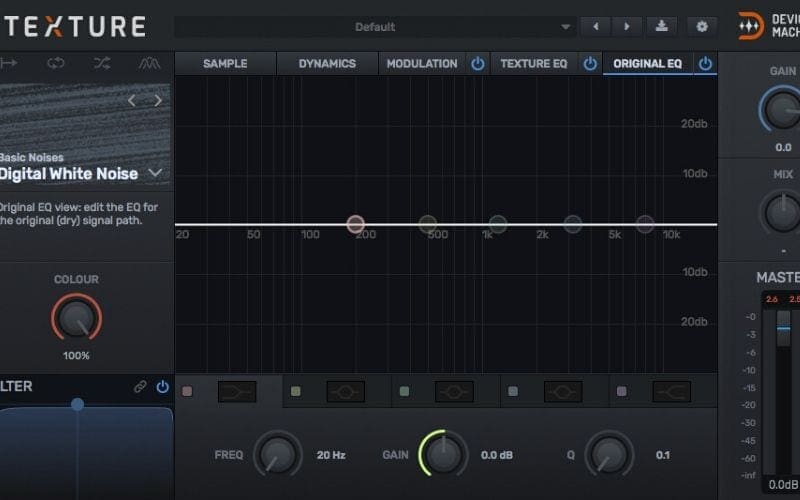Open the settings gear
Viewport: 800px width, 500px height.
tap(702, 27)
